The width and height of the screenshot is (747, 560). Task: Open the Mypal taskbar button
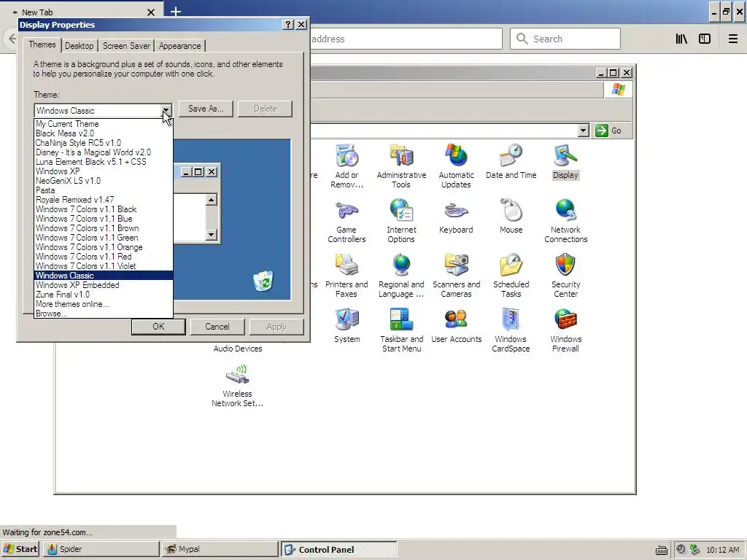pyautogui.click(x=220, y=549)
